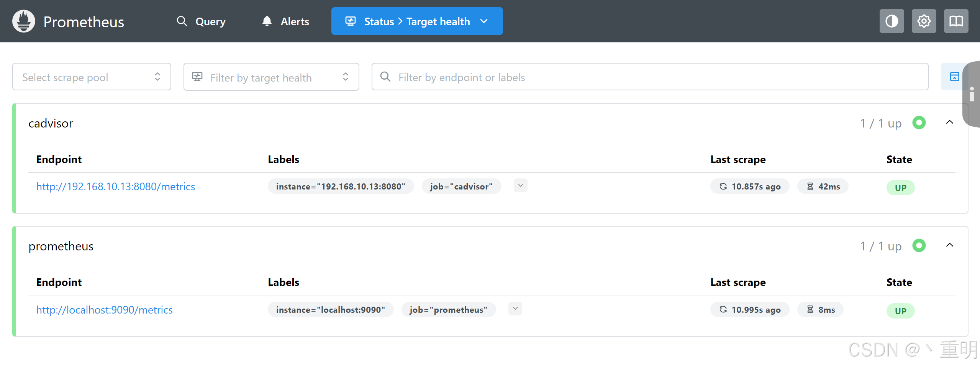The image size is (980, 366).
Task: Click the search magnifier in the endpoint filter
Action: [385, 77]
